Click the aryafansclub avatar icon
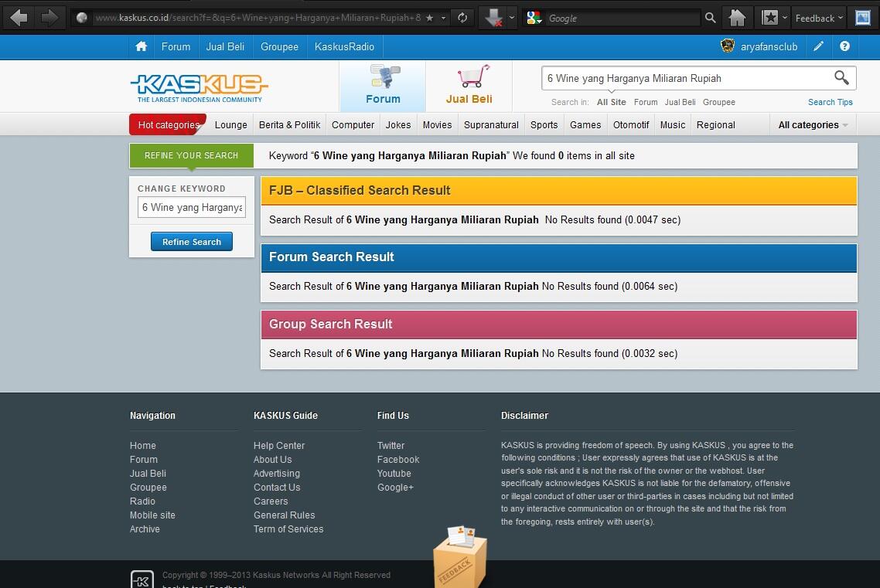 point(728,46)
